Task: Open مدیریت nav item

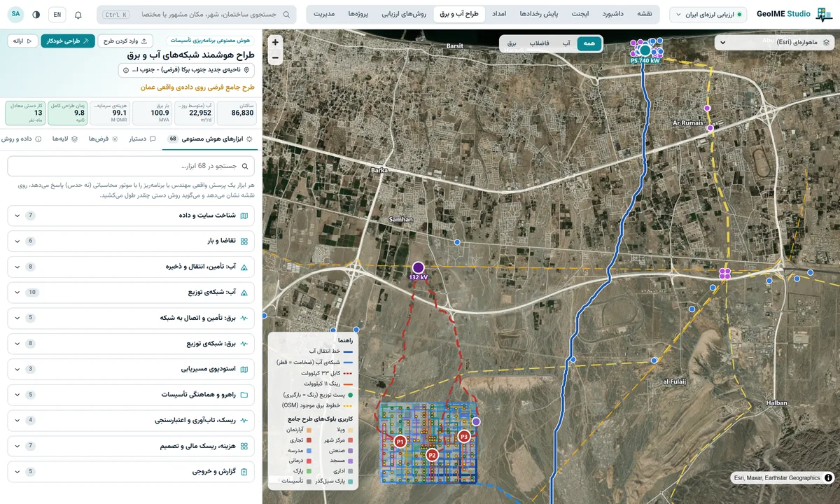Action: (x=324, y=15)
